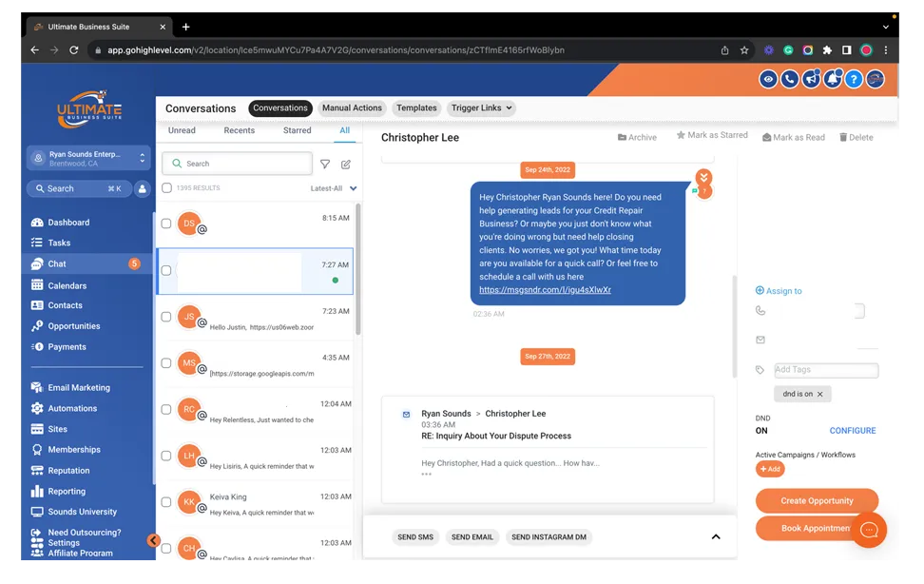Image resolution: width=924 pixels, height=584 pixels.
Task: Tick the RC conversation checkbox
Action: point(166,409)
